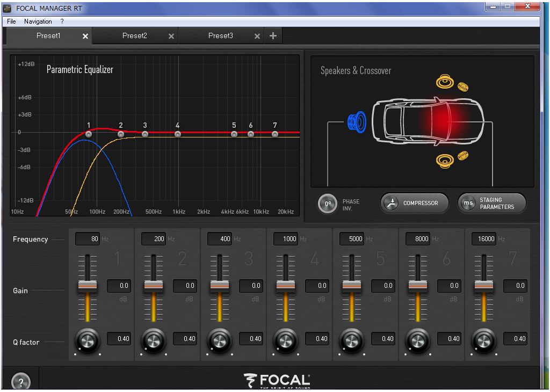Close the Preset3 tab
550x392 pixels.
(257, 36)
